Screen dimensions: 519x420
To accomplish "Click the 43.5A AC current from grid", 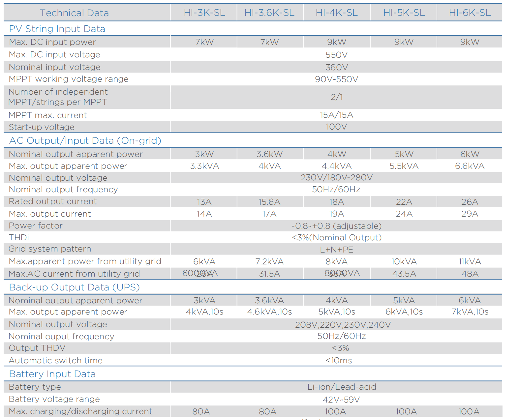I will coord(404,274).
